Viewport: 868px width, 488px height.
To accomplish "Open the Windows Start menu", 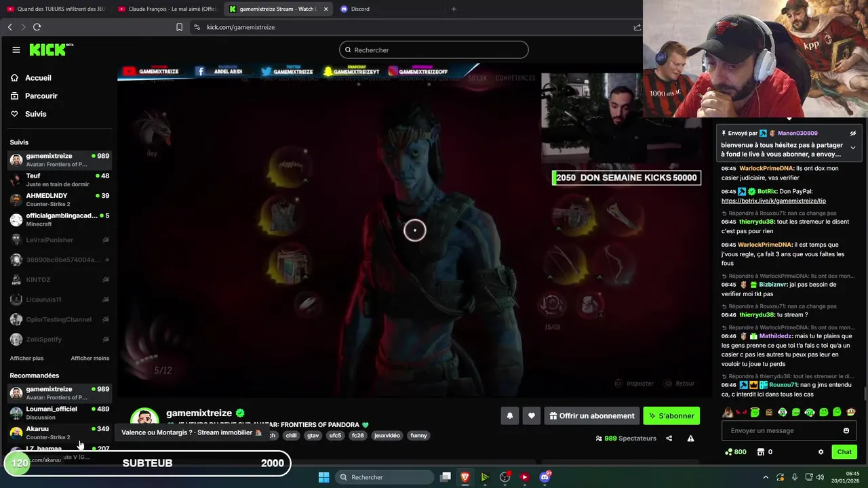I will [323, 477].
